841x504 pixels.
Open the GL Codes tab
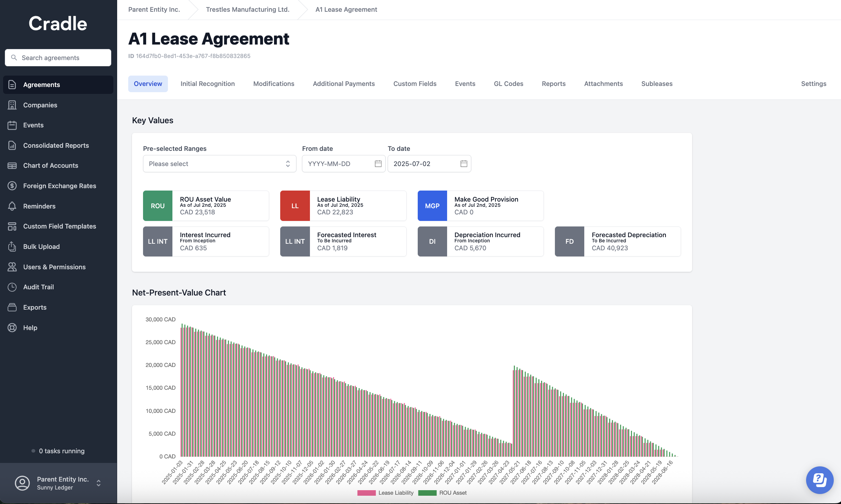[508, 84]
